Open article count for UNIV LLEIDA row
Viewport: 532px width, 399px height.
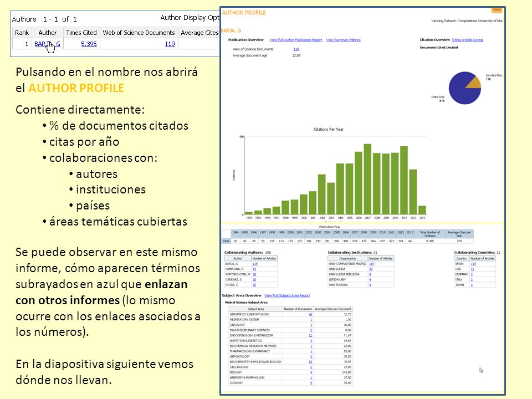[x=371, y=269]
